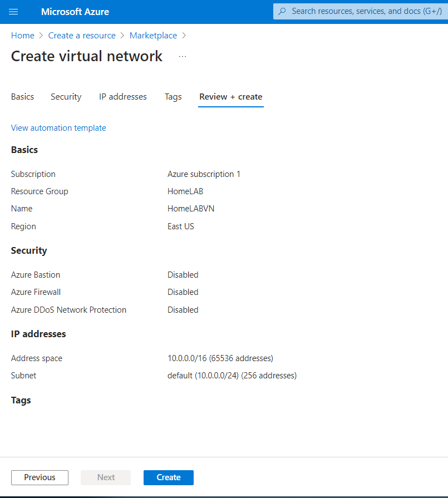Click the 'Address space' label
Viewport: 448px width, 498px height.
[37, 358]
